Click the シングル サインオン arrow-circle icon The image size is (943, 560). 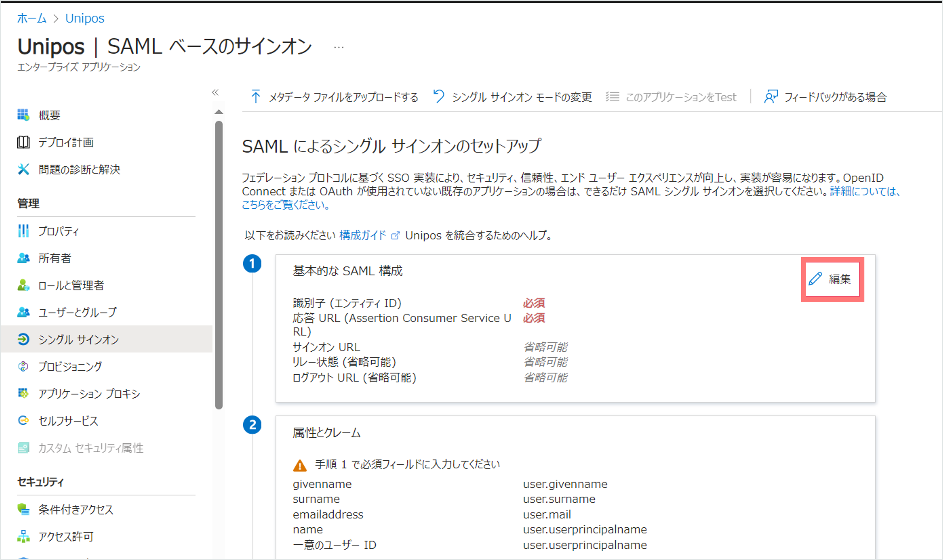click(23, 339)
